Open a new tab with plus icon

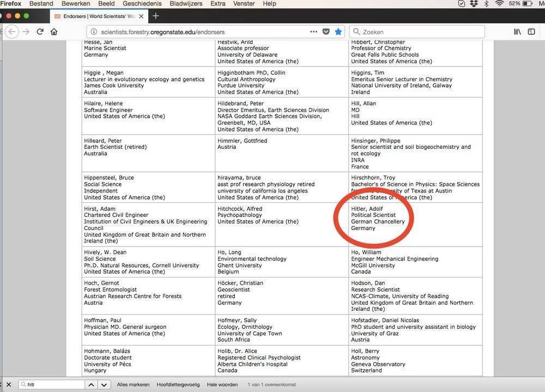156,16
